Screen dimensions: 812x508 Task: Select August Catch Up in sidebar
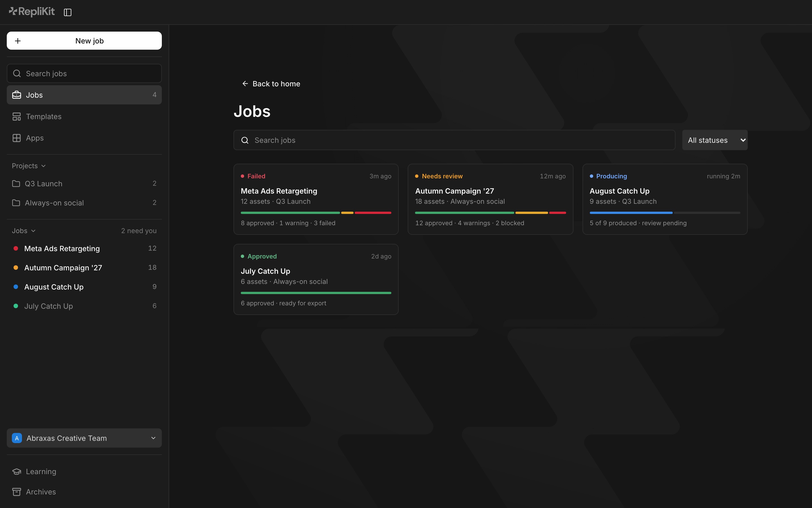84,286
